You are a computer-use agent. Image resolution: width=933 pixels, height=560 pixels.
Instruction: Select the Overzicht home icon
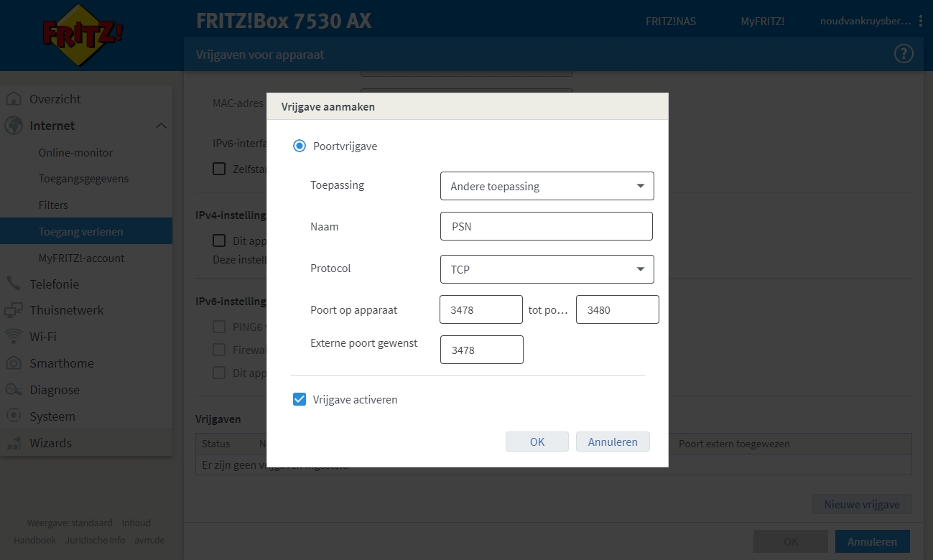pyautogui.click(x=15, y=98)
